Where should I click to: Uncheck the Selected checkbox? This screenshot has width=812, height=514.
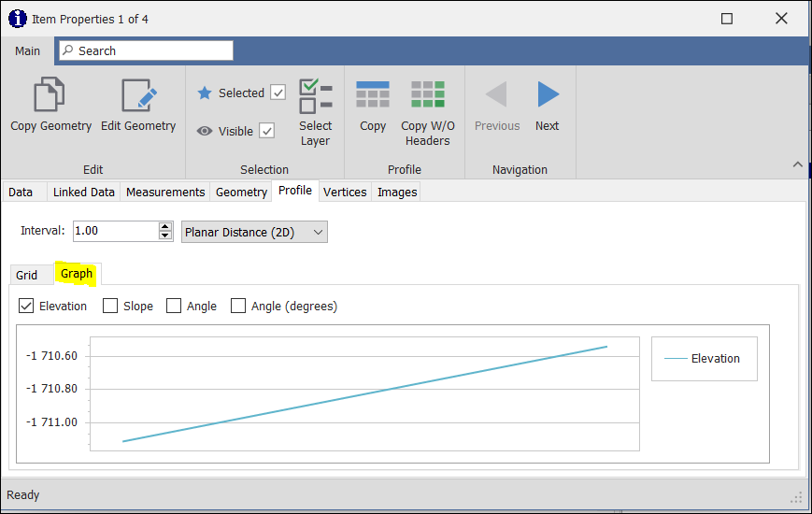click(278, 93)
